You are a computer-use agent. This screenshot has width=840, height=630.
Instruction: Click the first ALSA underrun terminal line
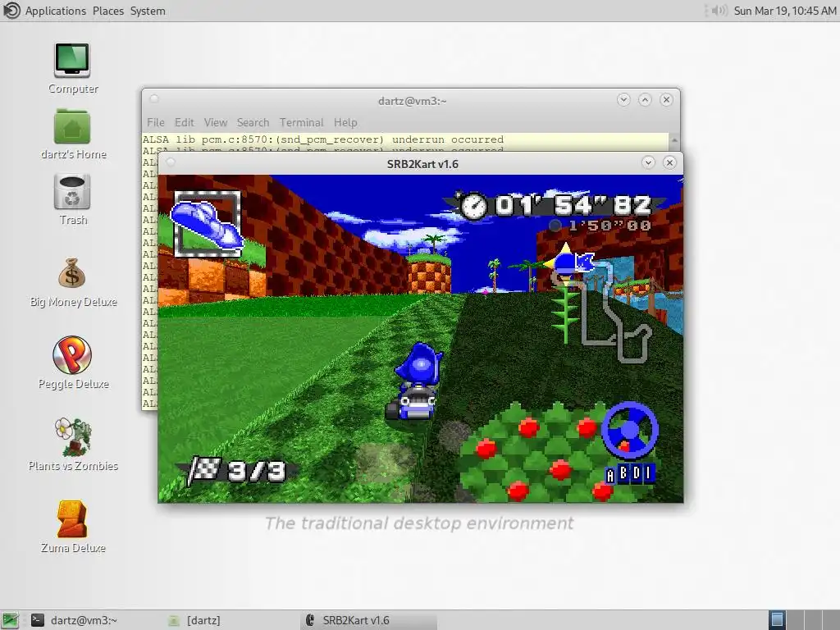click(323, 139)
